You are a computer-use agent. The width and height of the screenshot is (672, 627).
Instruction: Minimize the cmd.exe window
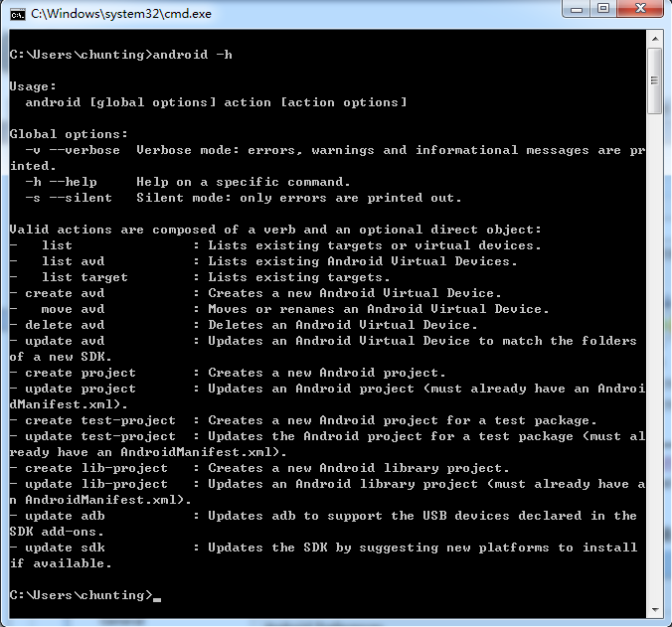click(x=577, y=9)
